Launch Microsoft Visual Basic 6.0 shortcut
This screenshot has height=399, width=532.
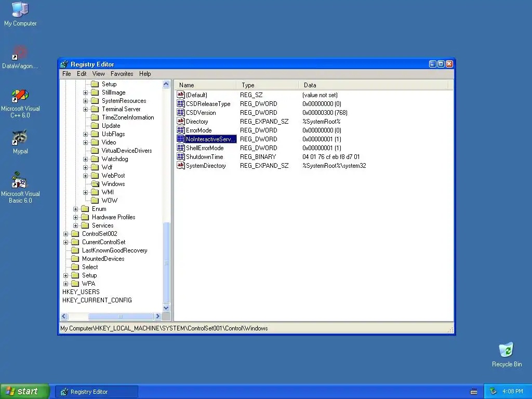[x=20, y=188]
